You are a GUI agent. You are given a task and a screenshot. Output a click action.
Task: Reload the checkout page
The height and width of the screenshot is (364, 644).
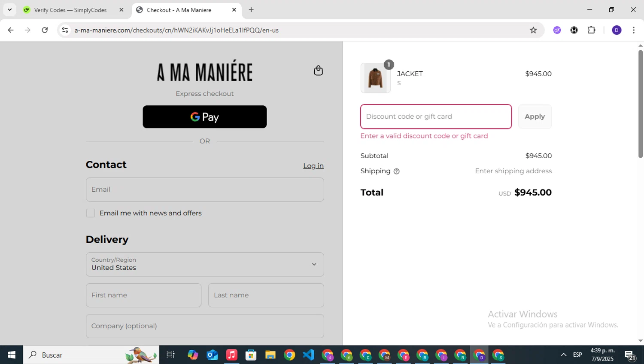click(x=45, y=30)
